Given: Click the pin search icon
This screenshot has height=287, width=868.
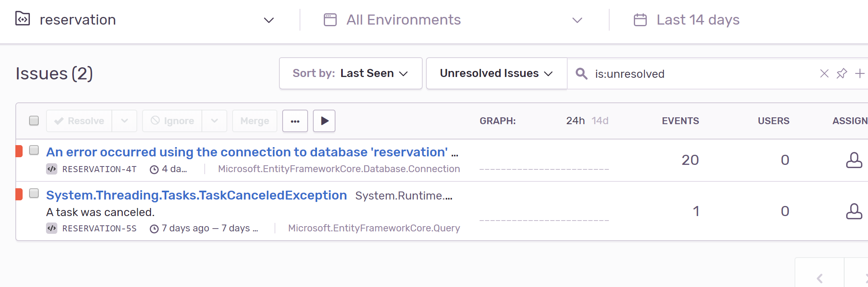Looking at the screenshot, I should point(842,73).
